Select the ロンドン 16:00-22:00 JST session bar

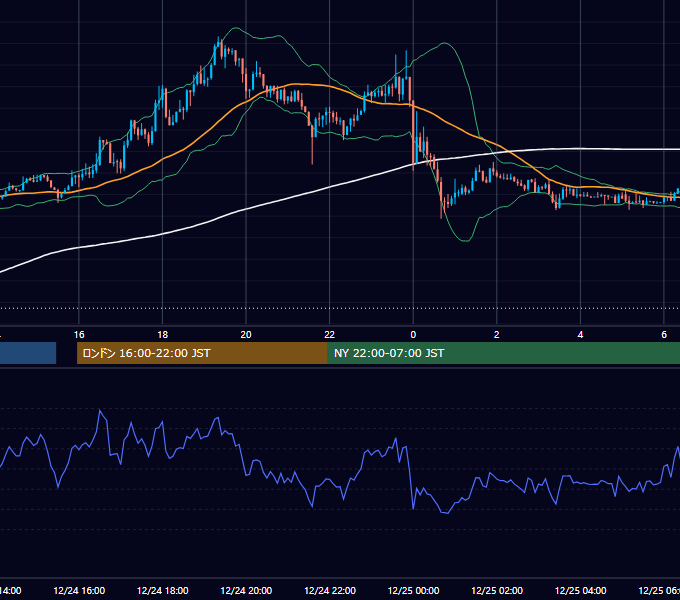pos(202,353)
